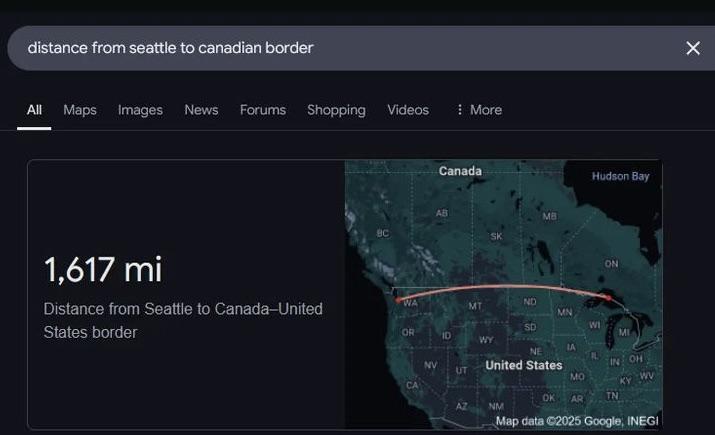The height and width of the screenshot is (435, 715).
Task: Show the Videos tab
Action: [x=408, y=110]
